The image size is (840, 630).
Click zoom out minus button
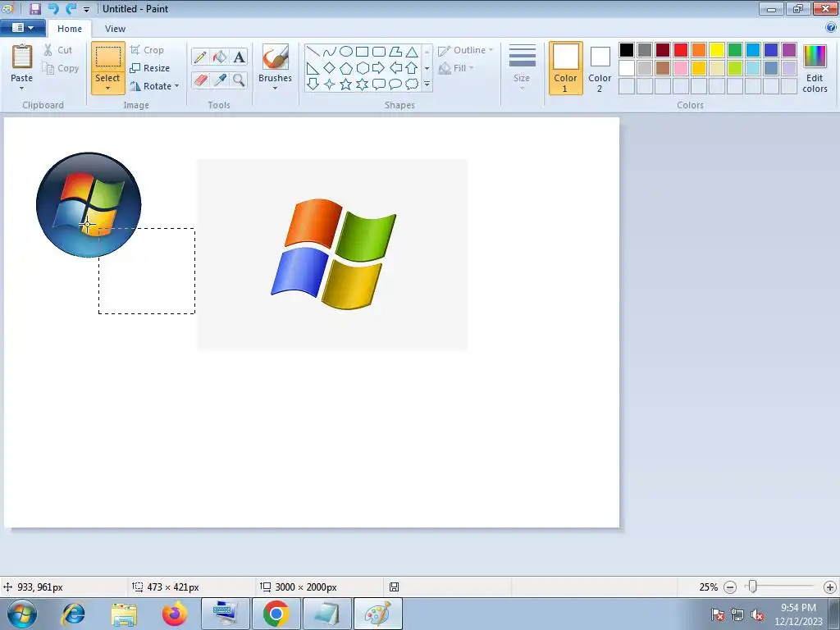pyautogui.click(x=729, y=587)
